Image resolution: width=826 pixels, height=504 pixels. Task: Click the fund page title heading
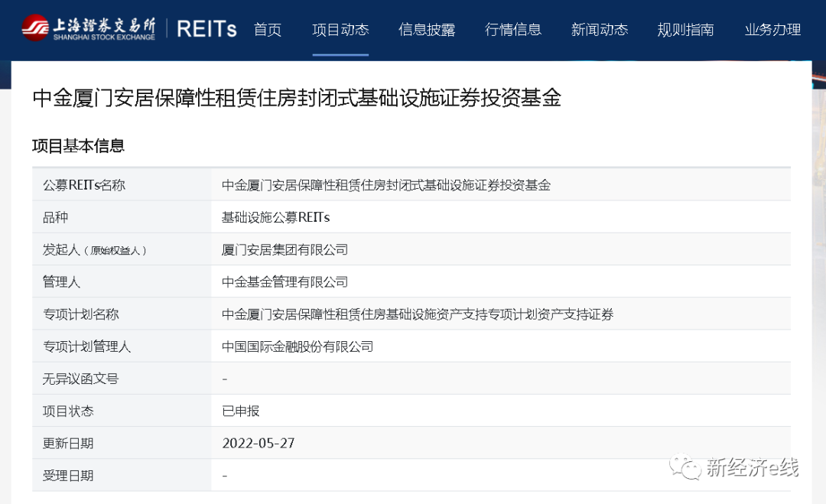[296, 98]
